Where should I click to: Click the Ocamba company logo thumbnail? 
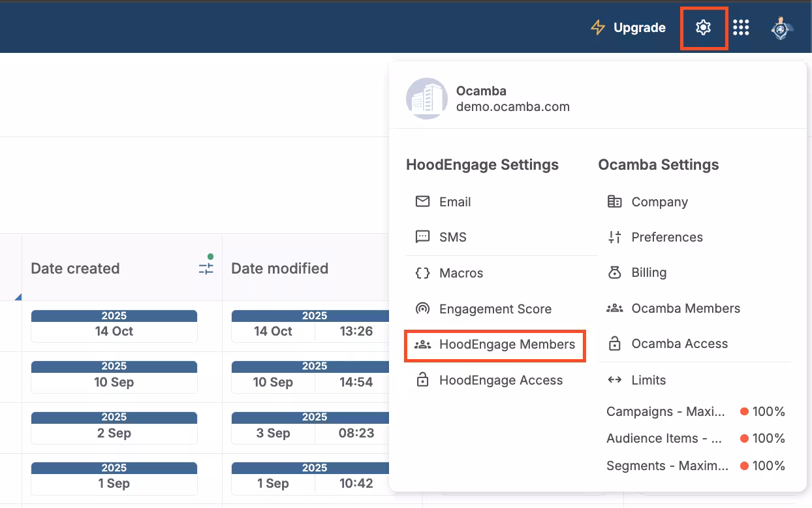coord(426,99)
